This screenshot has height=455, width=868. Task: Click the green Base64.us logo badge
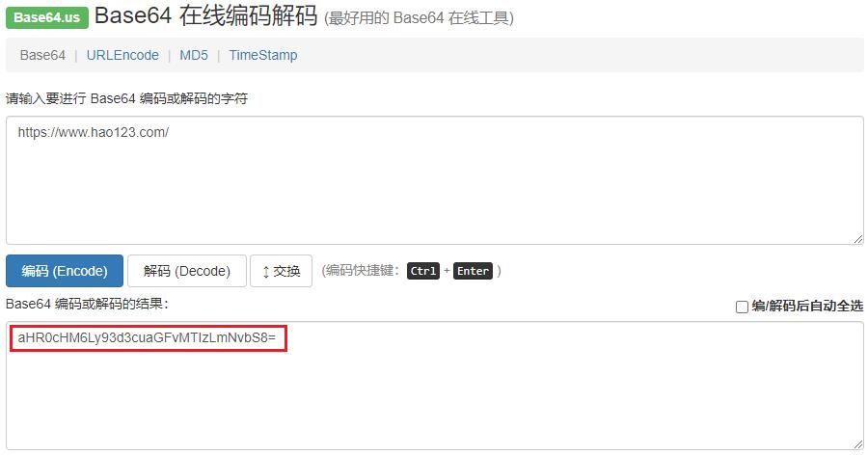47,17
